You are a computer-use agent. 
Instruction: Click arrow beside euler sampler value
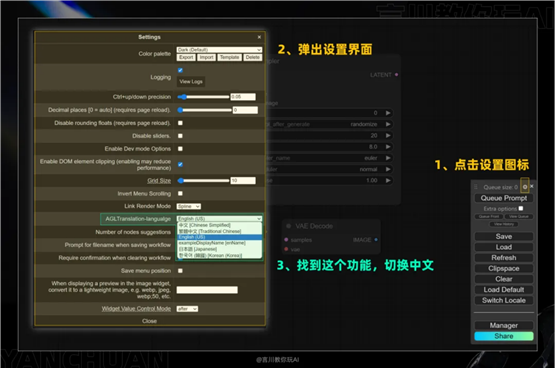[x=388, y=158]
